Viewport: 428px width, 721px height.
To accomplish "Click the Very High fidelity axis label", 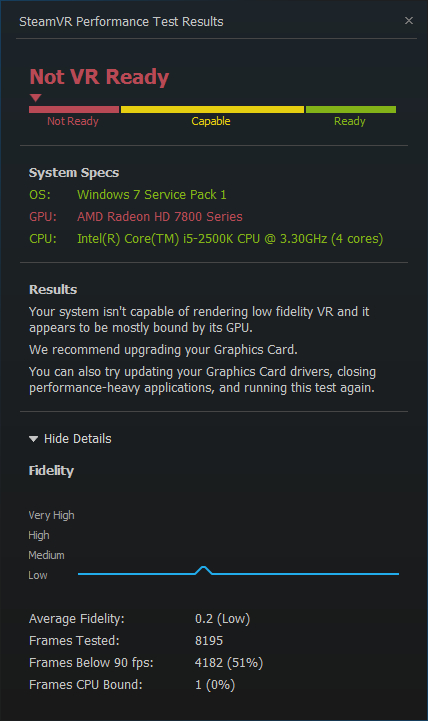I will click(x=51, y=515).
